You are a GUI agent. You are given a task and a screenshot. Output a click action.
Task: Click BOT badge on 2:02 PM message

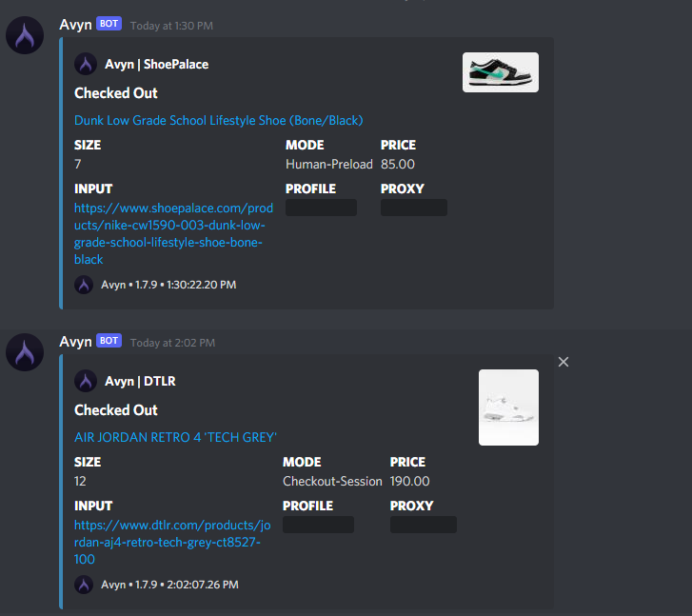coord(109,341)
